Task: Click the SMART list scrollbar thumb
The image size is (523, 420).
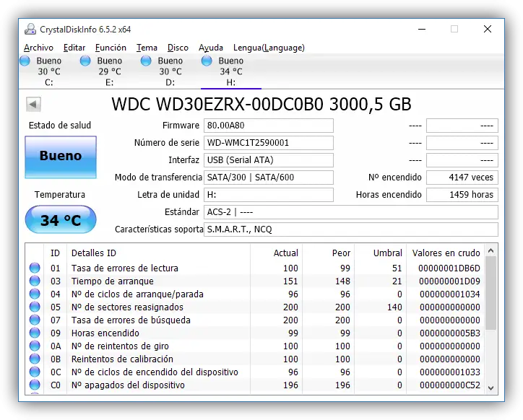Action: tap(490, 293)
